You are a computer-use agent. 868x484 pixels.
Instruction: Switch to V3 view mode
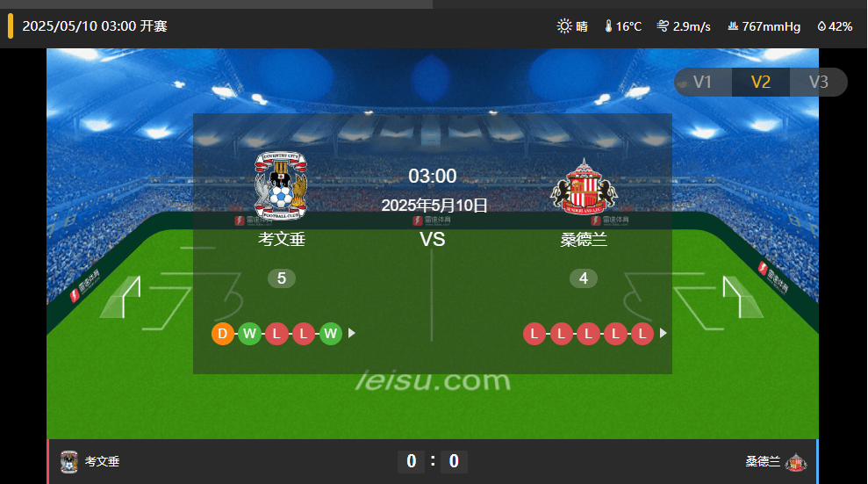[818, 82]
